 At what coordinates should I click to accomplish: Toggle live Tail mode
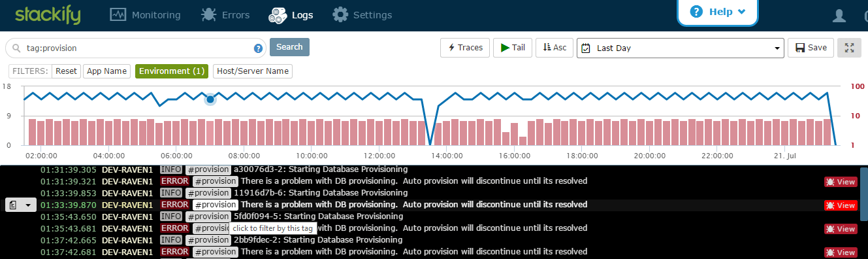(513, 48)
